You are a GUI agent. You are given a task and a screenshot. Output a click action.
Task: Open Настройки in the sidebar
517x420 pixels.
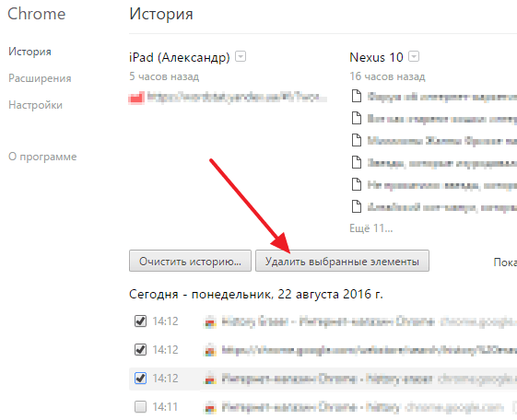click(x=35, y=105)
